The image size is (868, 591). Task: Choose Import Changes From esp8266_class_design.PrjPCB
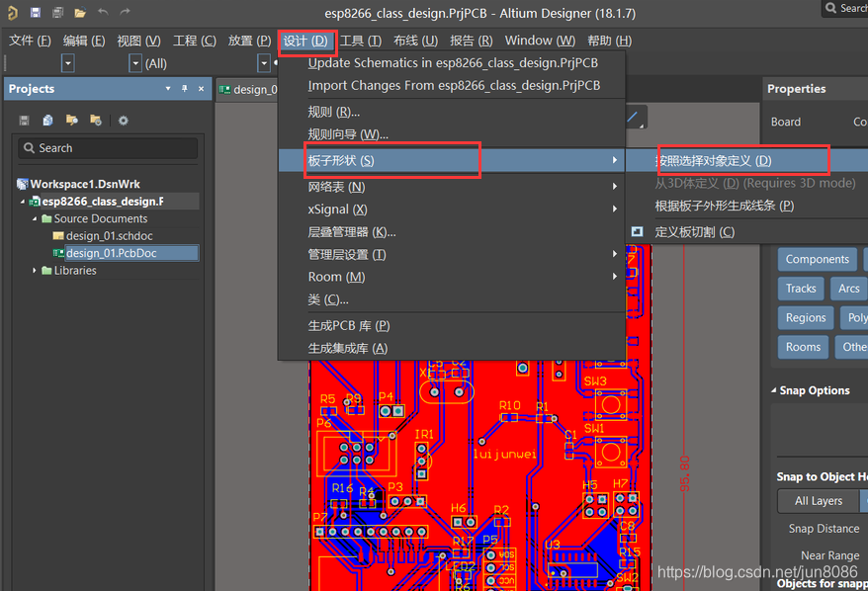[x=452, y=86]
